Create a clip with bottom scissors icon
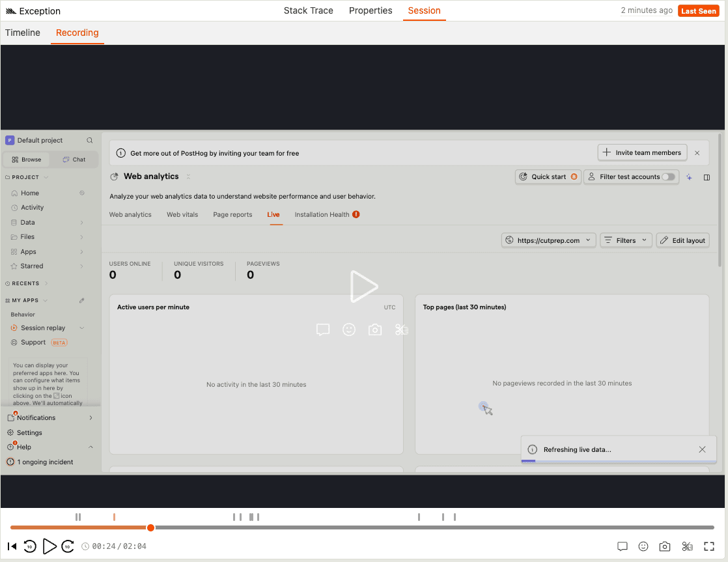Image resolution: width=728 pixels, height=562 pixels. (x=687, y=546)
